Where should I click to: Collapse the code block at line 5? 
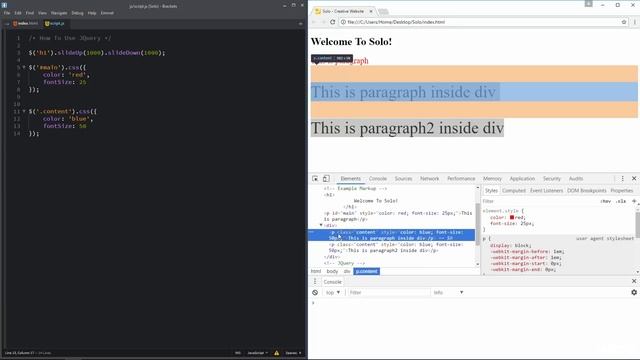tap(24, 67)
